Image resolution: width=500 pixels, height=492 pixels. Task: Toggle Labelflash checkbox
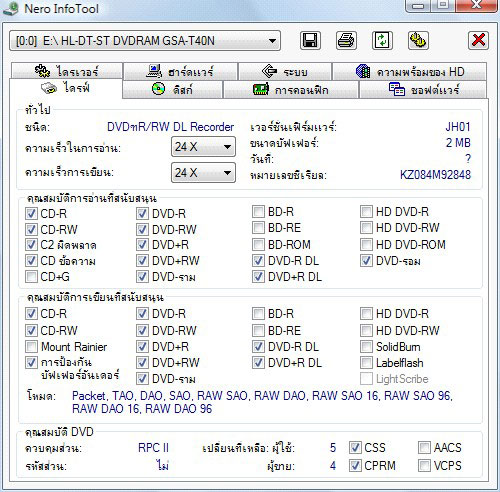366,362
